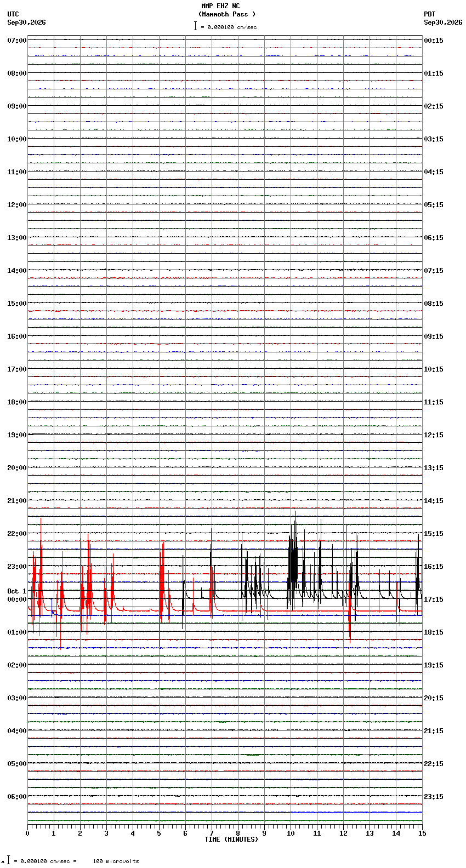Click the 06:00 UTC time label
This screenshot has width=466, height=868.
[x=17, y=797]
